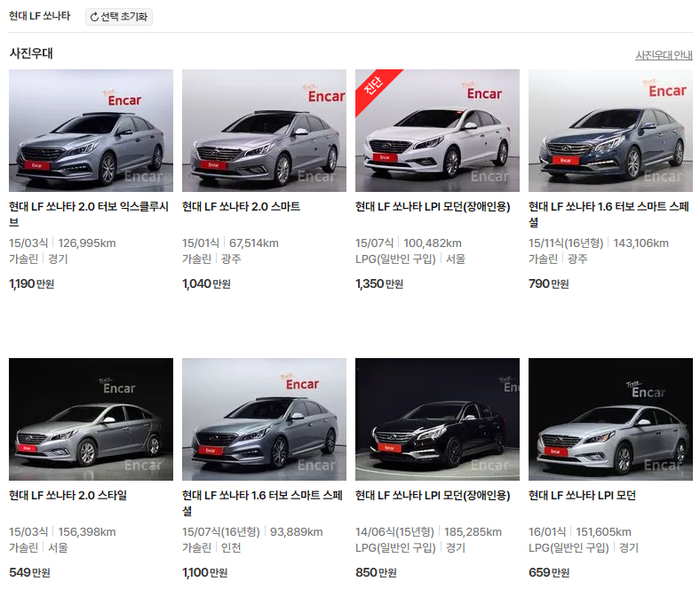Open the white LPI 모던 car photo with 진단 badge
Viewport: 700px width, 598px height.
pyautogui.click(x=437, y=131)
